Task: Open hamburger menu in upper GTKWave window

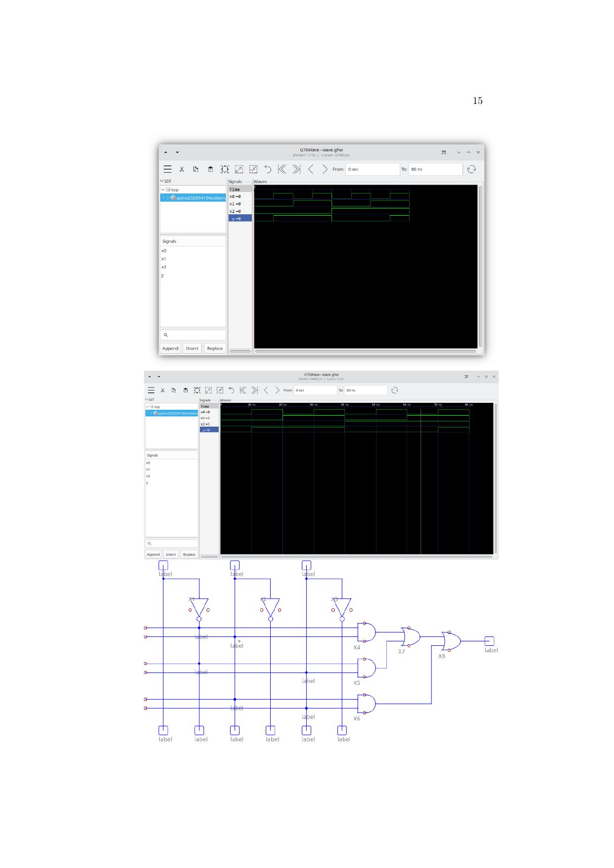Action: coord(168,169)
